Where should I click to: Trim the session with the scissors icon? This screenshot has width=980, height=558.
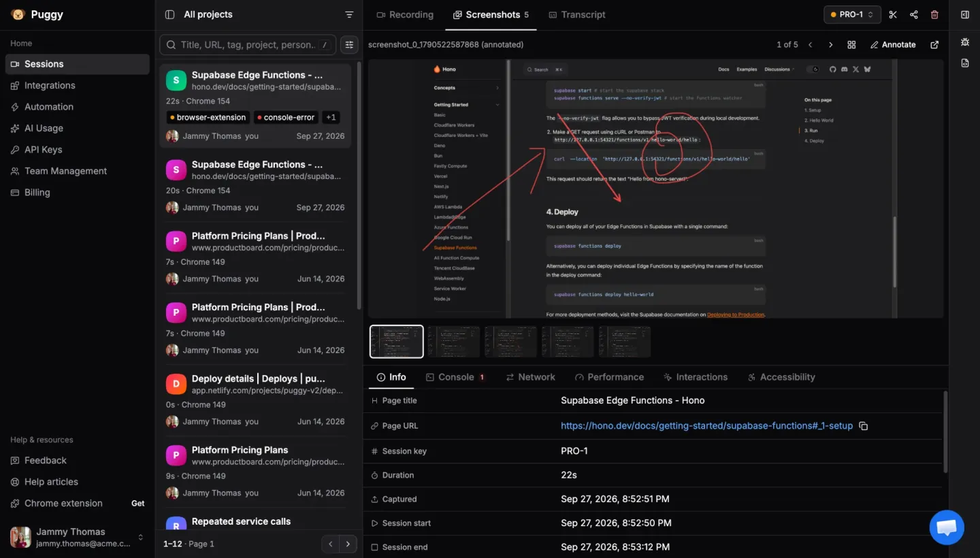coord(894,14)
